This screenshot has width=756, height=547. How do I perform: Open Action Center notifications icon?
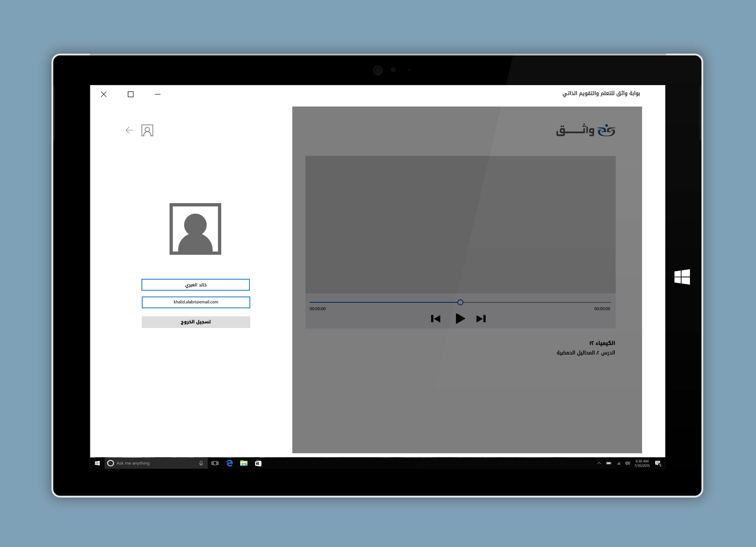click(x=658, y=463)
